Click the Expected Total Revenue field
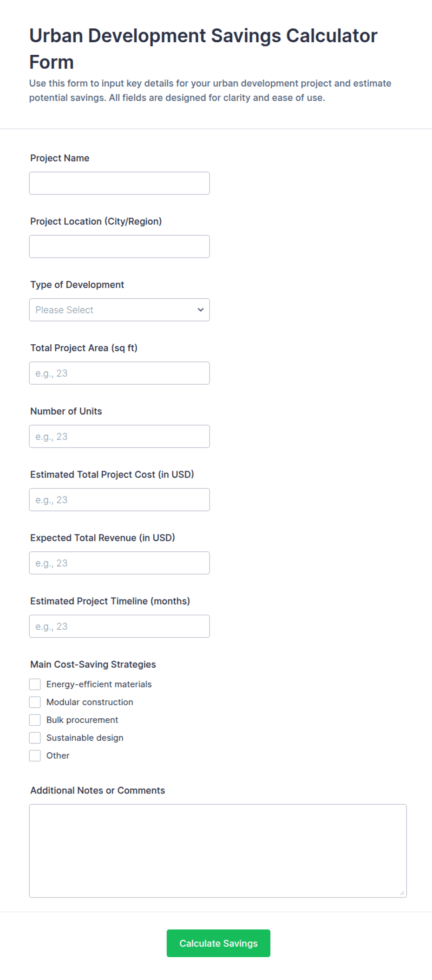Viewport: 432px width, 980px height. tap(119, 563)
